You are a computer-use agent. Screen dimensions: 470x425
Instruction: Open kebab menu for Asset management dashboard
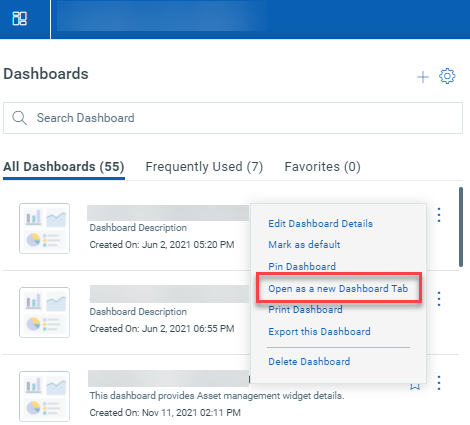pyautogui.click(x=439, y=383)
